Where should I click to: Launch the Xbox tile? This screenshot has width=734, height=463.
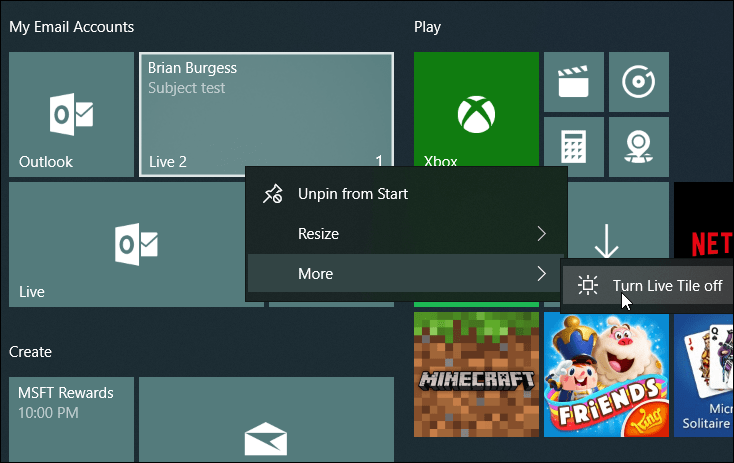pyautogui.click(x=476, y=109)
